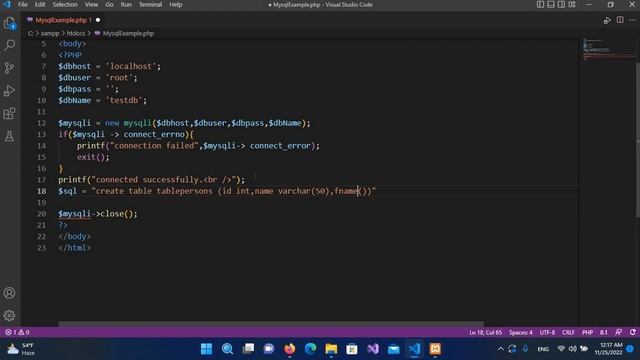
Task: Open notifications icon in status bar
Action: click(x=633, y=332)
